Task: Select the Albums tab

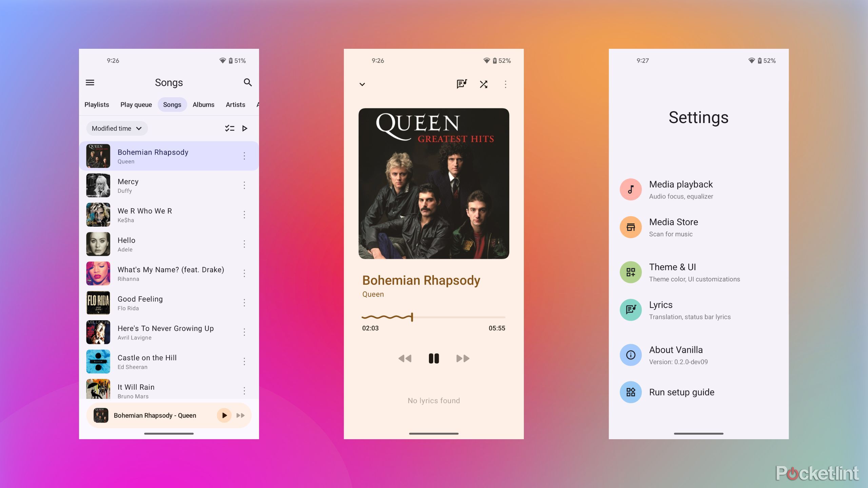Action: tap(203, 104)
